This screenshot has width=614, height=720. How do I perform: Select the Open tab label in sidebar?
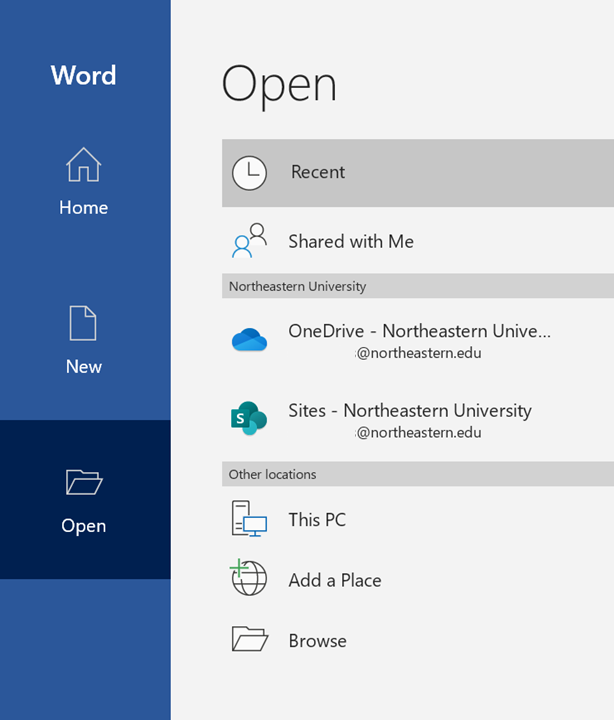click(x=84, y=526)
